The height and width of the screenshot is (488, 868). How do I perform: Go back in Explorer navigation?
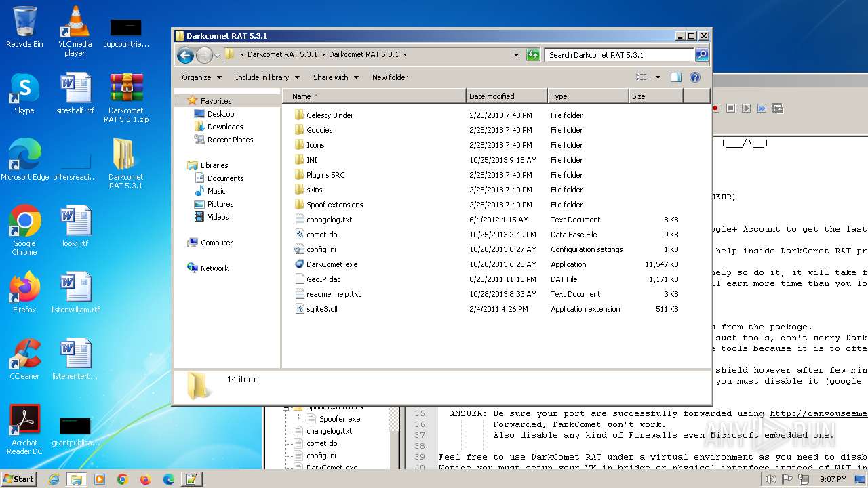point(185,55)
